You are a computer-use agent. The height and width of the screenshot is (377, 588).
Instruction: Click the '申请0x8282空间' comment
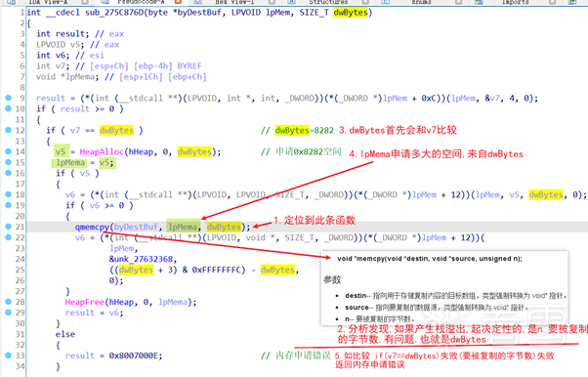click(x=309, y=151)
